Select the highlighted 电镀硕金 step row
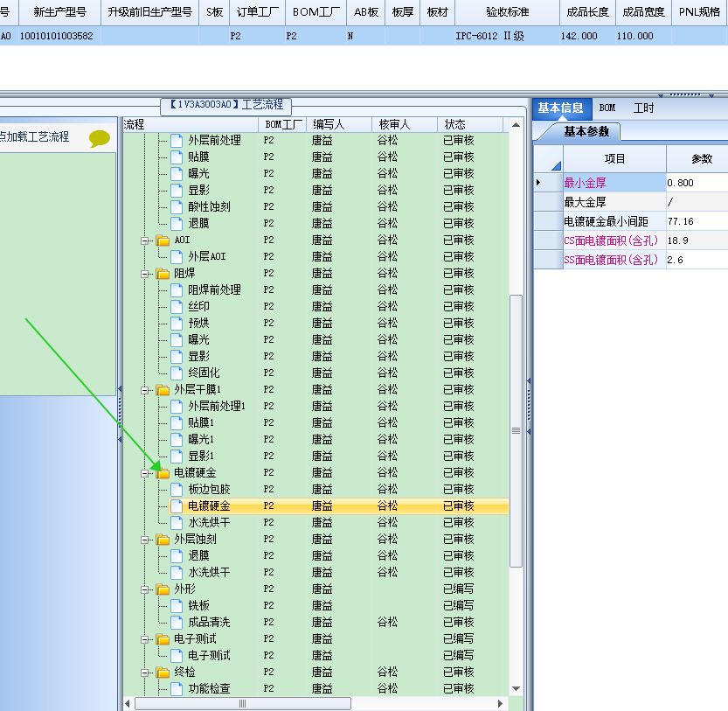Screen dimensions: 728x711 point(339,506)
